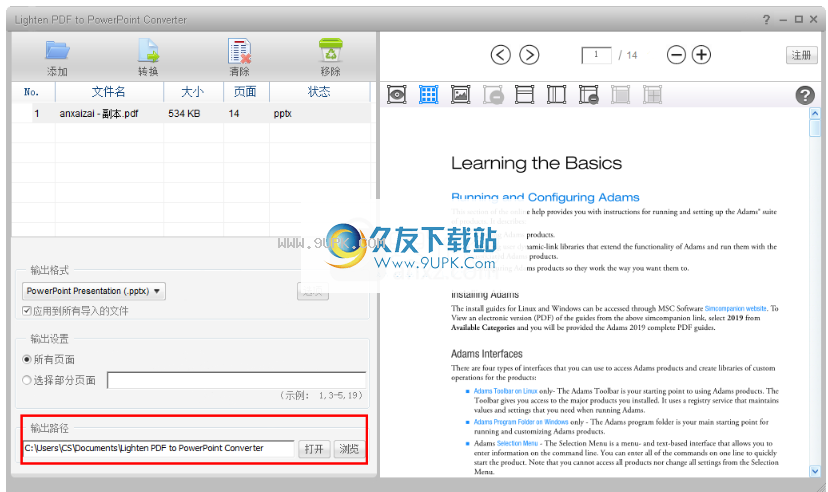
Task: Click the Selection Menu link
Action: [x=518, y=443]
